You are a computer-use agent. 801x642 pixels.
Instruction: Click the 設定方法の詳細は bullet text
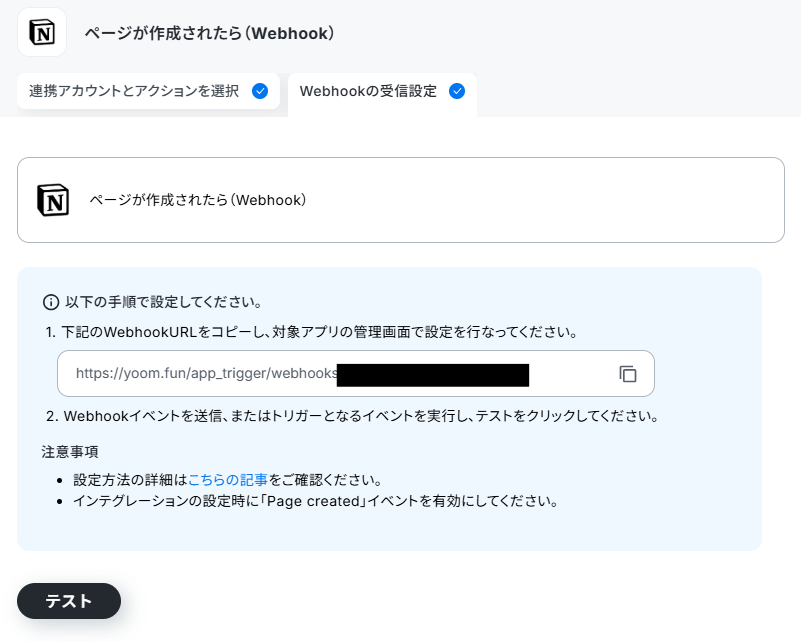(x=130, y=480)
